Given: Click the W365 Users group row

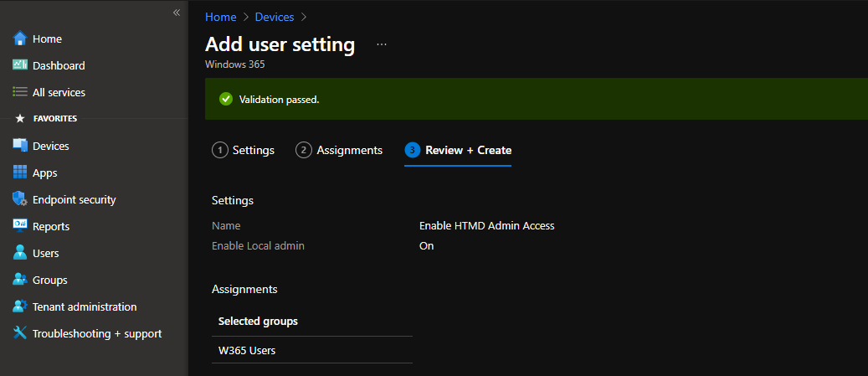Looking at the screenshot, I should click(311, 350).
